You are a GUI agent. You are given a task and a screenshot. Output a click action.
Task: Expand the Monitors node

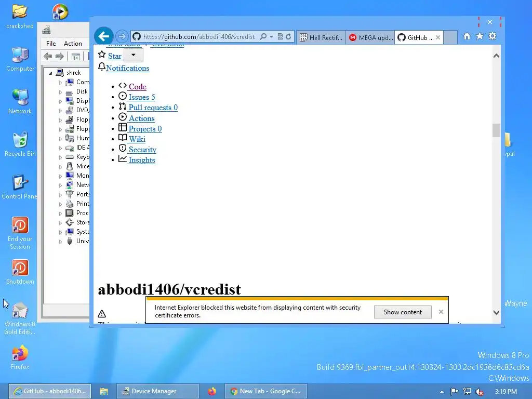pyautogui.click(x=60, y=176)
